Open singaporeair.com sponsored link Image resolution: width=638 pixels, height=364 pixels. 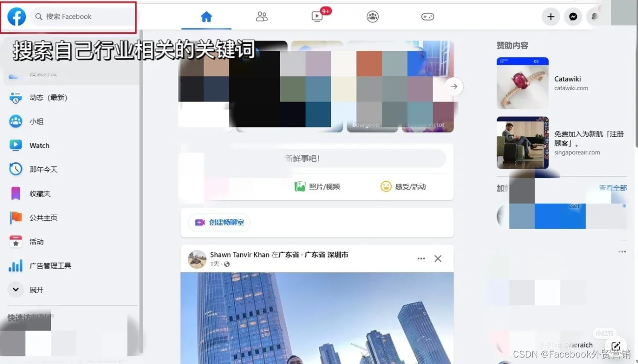[577, 152]
